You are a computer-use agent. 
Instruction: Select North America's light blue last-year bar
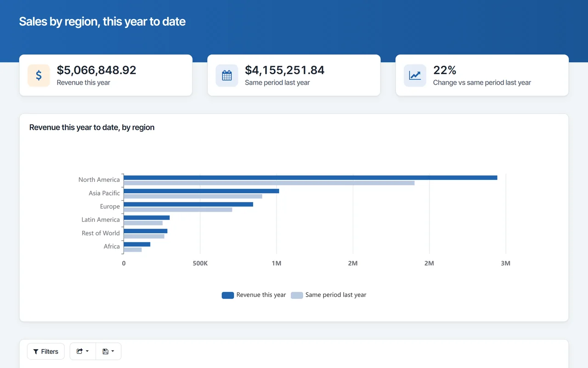[x=269, y=183]
